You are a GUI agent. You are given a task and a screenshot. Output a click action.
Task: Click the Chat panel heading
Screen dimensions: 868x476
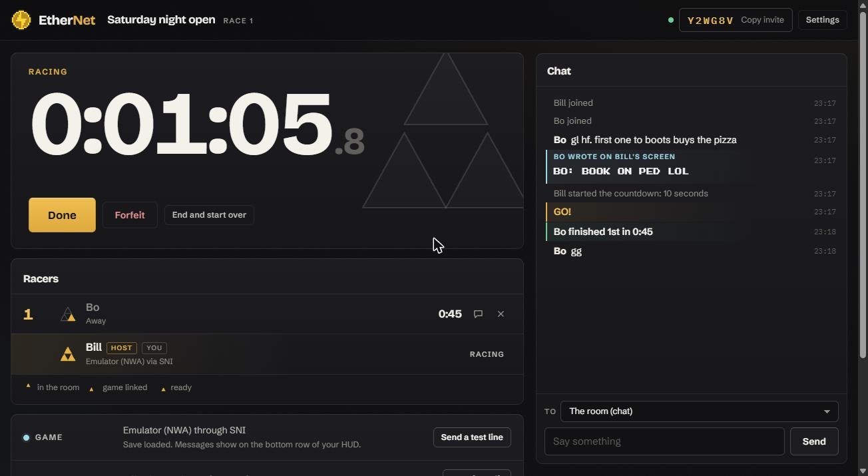pos(559,71)
